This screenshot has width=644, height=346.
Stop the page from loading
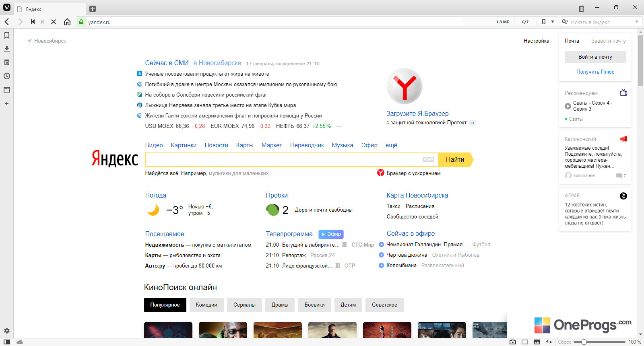click(54, 22)
